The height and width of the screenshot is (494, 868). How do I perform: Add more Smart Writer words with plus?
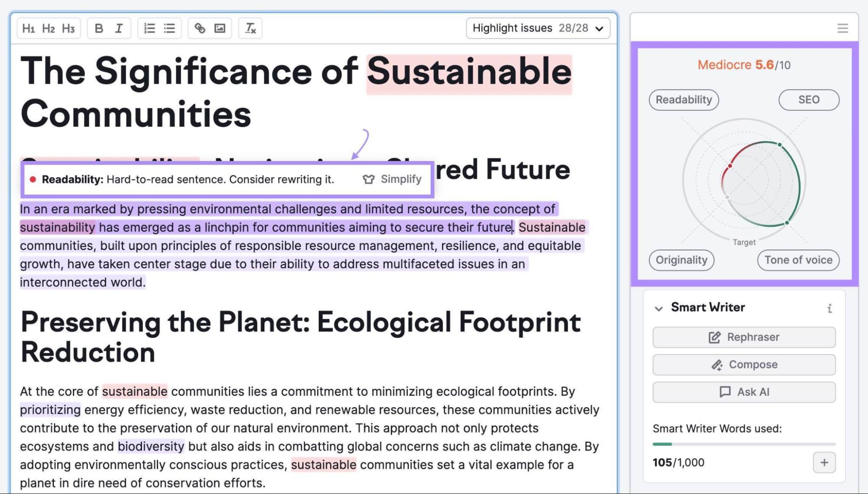tap(824, 463)
